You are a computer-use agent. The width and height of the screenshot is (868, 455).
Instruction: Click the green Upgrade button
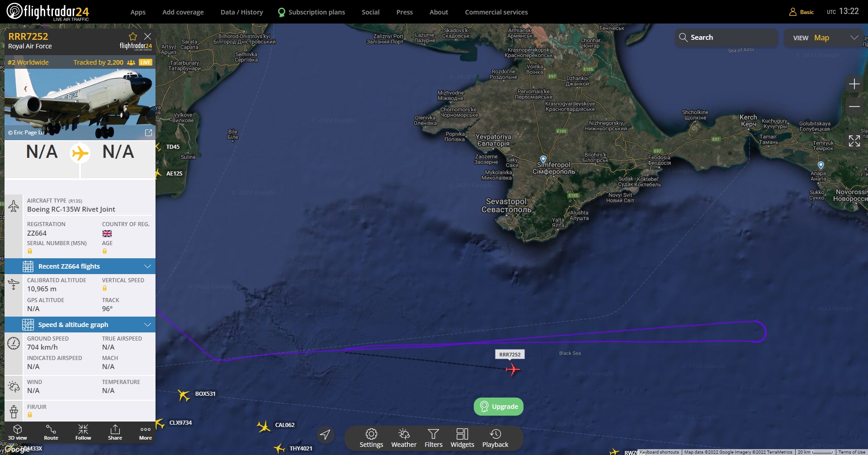499,407
